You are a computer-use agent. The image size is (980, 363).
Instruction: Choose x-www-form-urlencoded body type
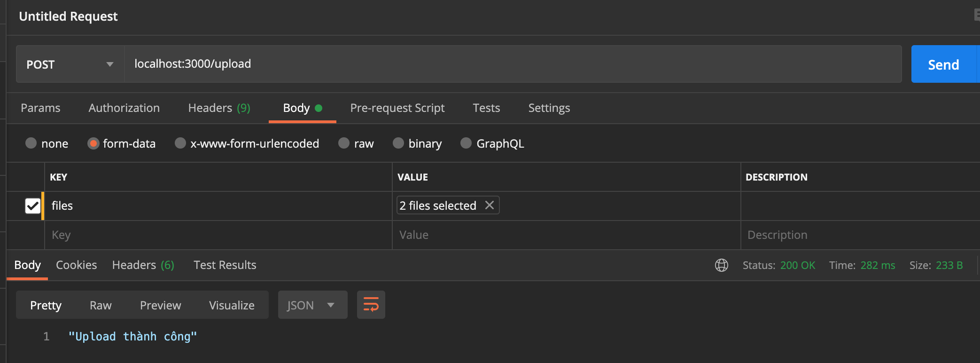click(x=180, y=143)
